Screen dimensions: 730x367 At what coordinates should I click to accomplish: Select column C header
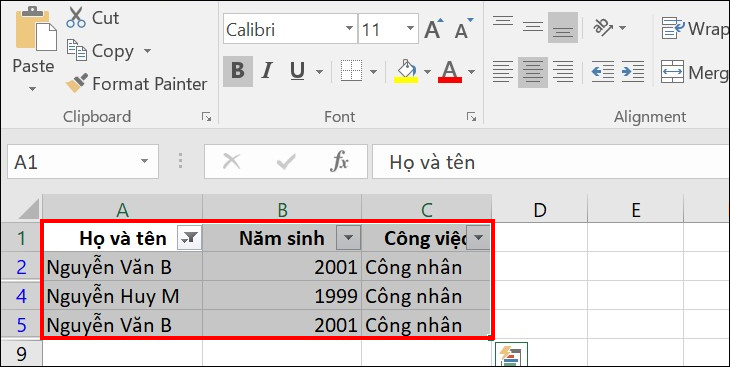coord(426,210)
